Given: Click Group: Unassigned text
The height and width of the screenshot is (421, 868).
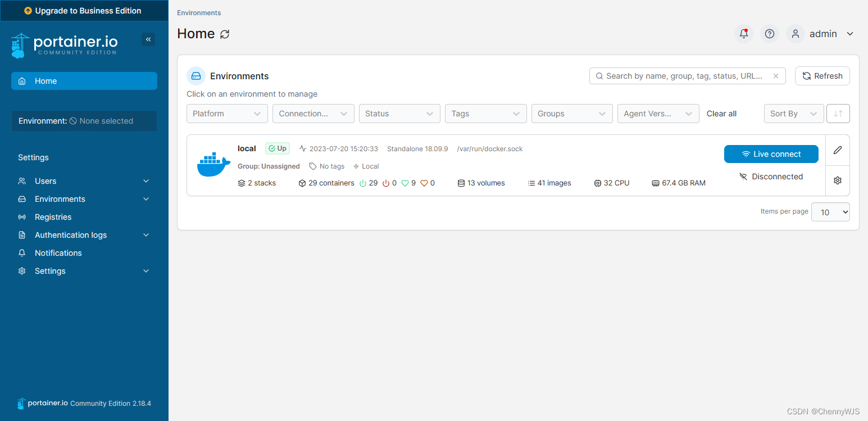Looking at the screenshot, I should 269,166.
